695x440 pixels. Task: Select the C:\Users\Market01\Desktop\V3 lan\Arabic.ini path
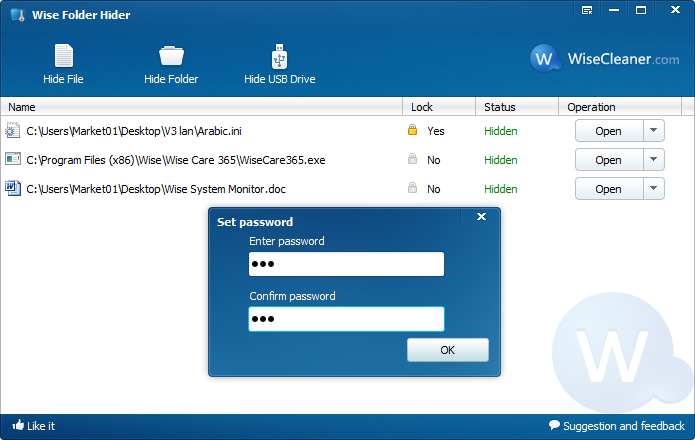[x=134, y=131]
